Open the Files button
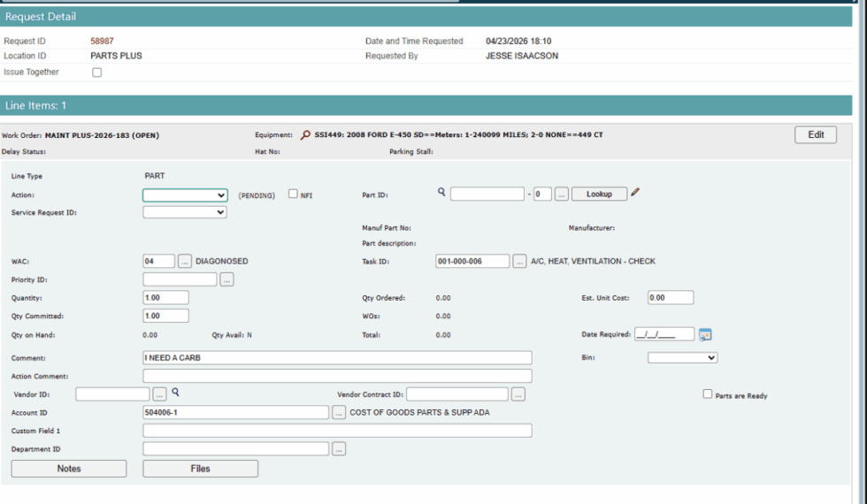 (x=200, y=469)
